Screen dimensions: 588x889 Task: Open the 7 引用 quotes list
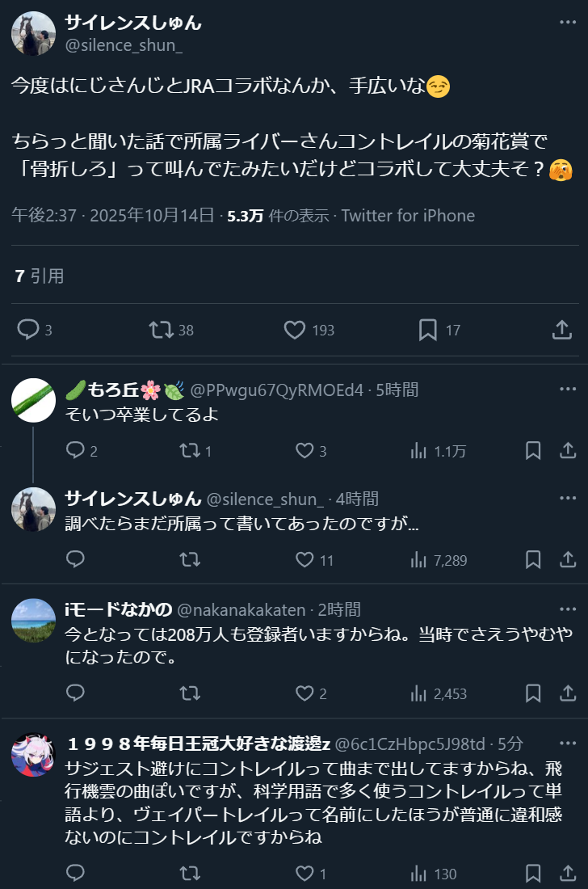click(x=39, y=276)
